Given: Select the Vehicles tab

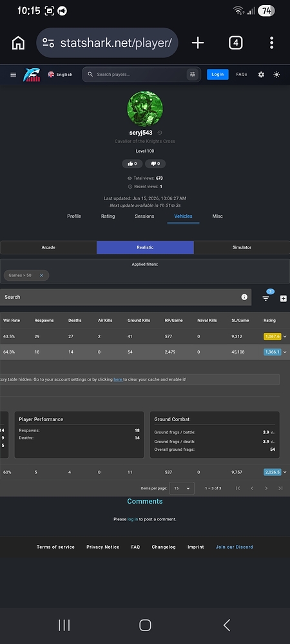Looking at the screenshot, I should pos(183,216).
